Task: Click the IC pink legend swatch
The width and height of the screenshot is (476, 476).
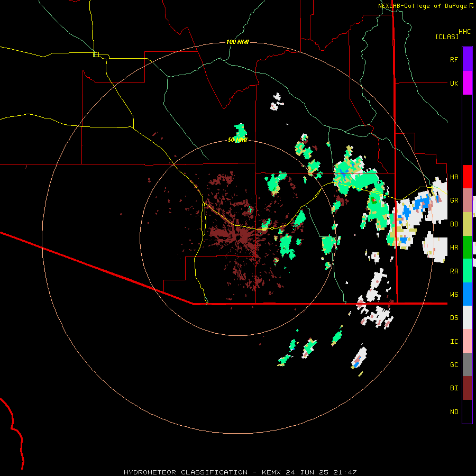Action: click(467, 341)
